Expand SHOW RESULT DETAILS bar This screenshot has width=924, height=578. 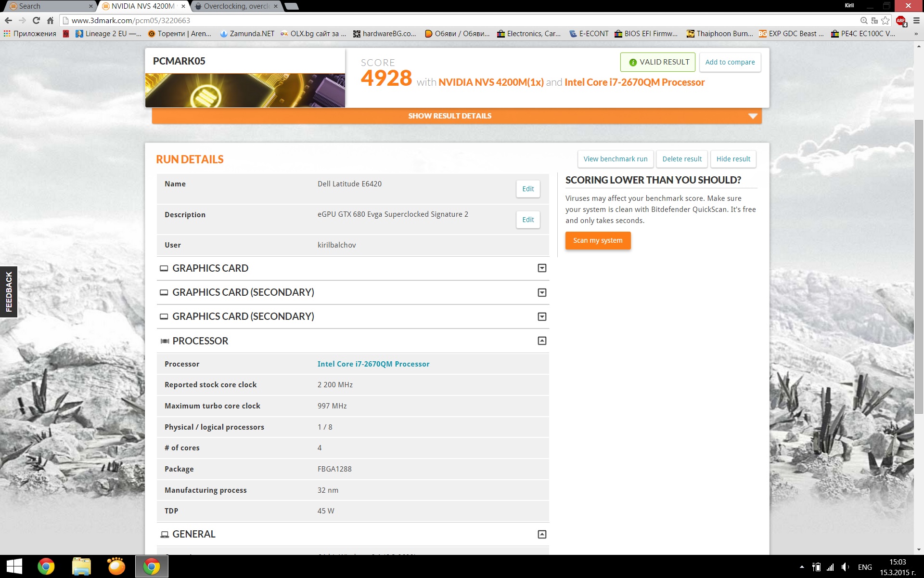(x=457, y=116)
